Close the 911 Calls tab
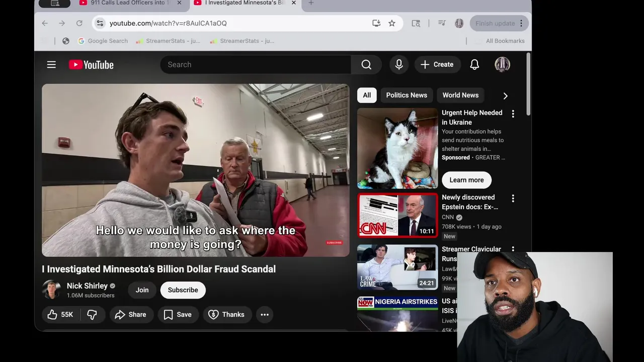The width and height of the screenshot is (644, 362). 179,3
